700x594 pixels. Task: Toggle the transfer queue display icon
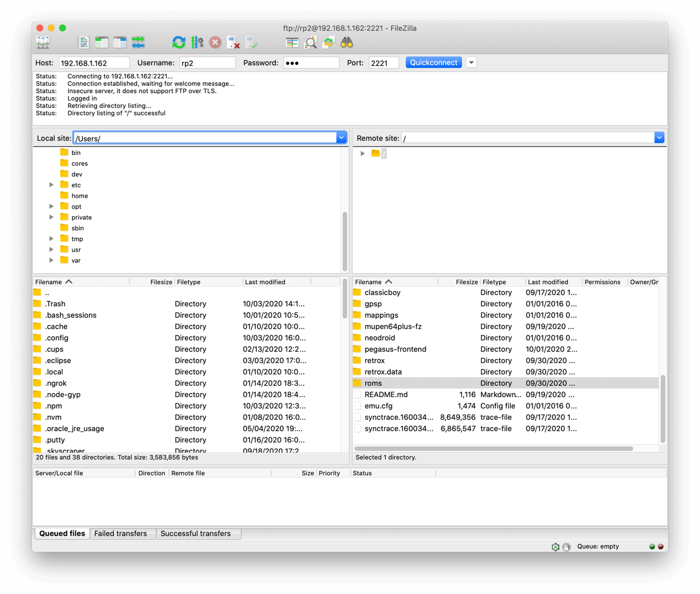click(x=138, y=43)
